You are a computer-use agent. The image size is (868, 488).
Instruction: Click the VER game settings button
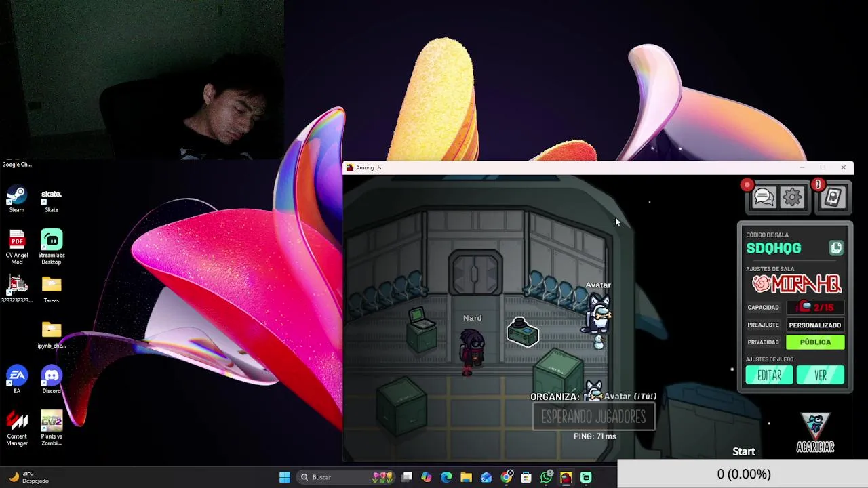(x=821, y=375)
